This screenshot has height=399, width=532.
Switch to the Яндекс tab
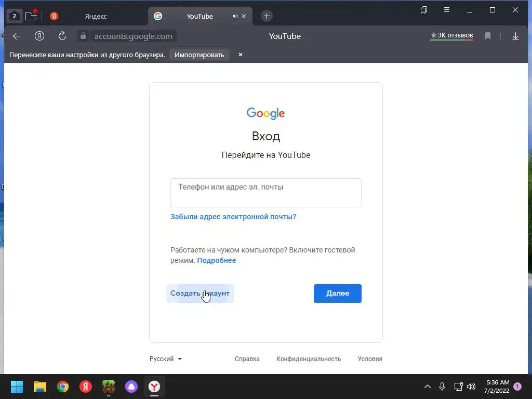click(96, 16)
